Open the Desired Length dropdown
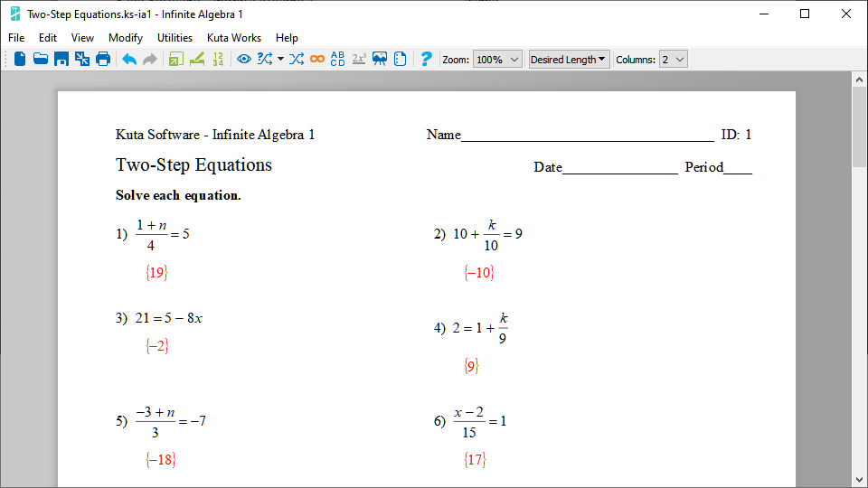This screenshot has height=488, width=868. point(569,59)
